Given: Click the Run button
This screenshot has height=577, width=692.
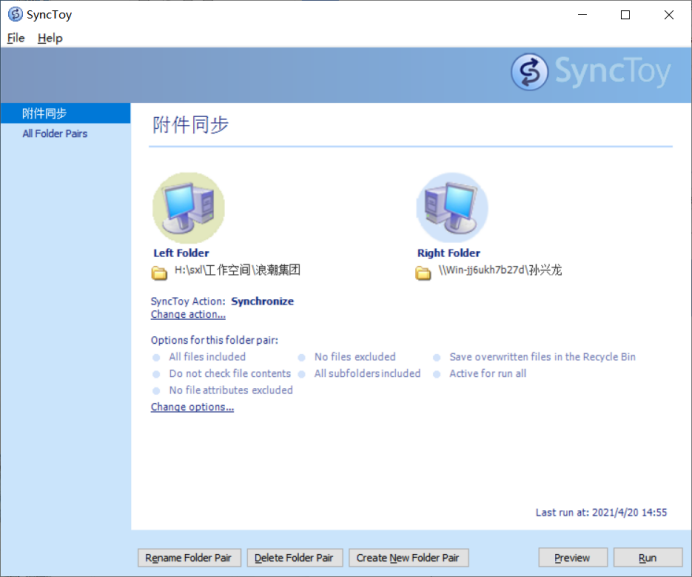Looking at the screenshot, I should click(x=647, y=558).
